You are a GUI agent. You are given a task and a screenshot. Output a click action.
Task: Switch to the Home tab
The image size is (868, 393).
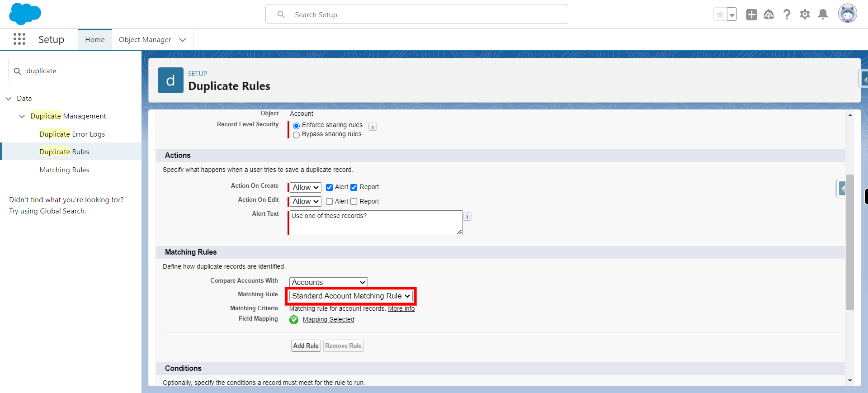pos(95,40)
